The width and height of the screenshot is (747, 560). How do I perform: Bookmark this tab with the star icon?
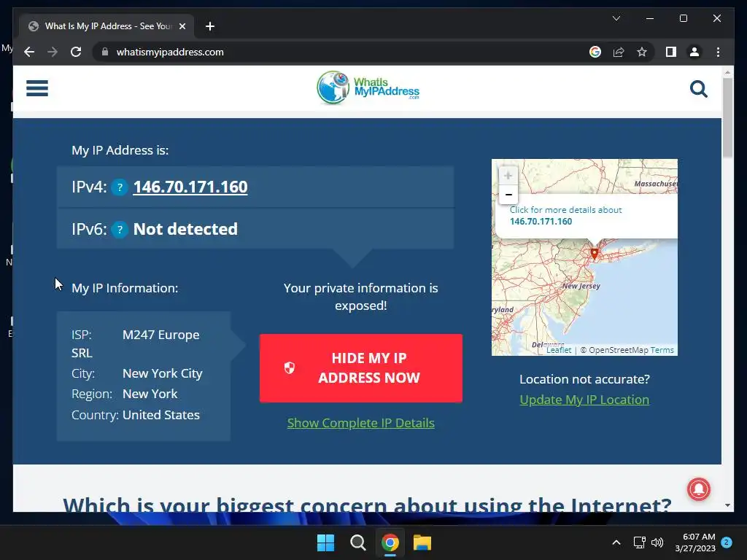point(642,52)
